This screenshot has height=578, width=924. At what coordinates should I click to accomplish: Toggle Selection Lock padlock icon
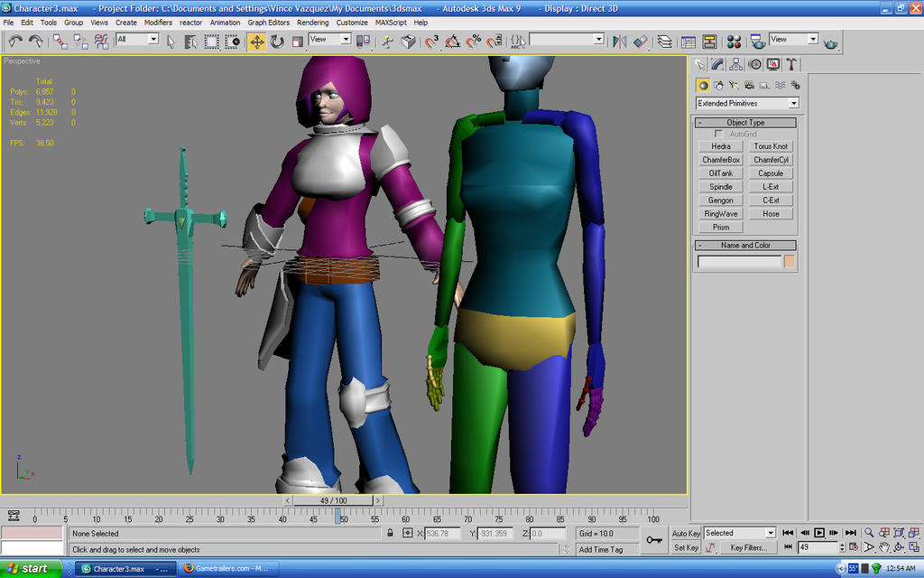point(390,533)
